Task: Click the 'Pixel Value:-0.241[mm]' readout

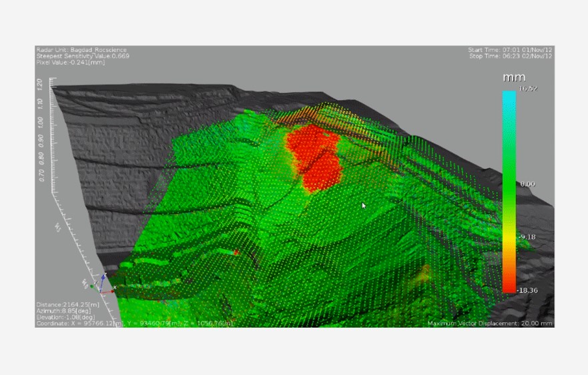Action: coord(71,62)
